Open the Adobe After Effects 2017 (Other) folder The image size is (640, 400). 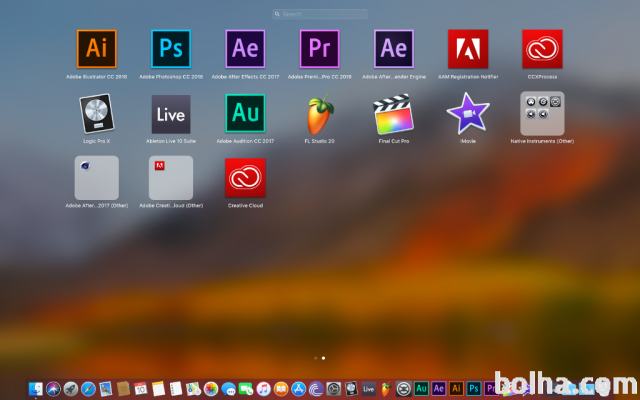96,178
